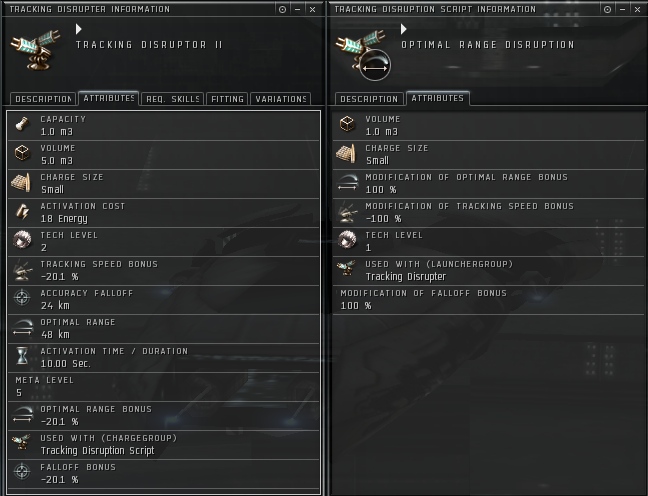Screen dimensions: 648x496
Task: Click the Capacity attribute icon
Action: click(x=22, y=124)
